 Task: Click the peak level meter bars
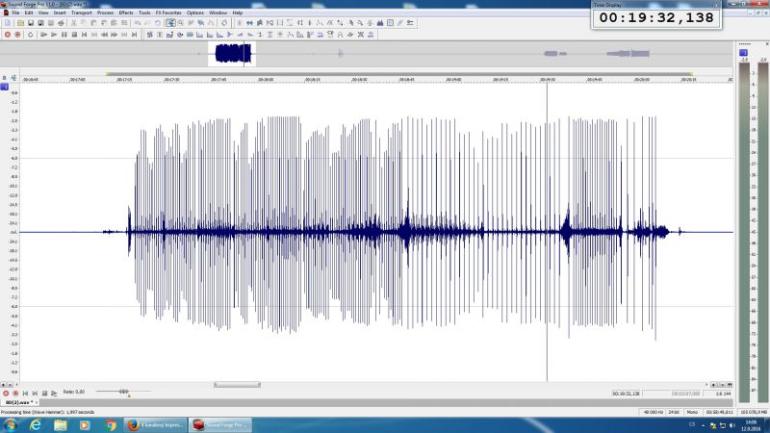[x=754, y=231]
